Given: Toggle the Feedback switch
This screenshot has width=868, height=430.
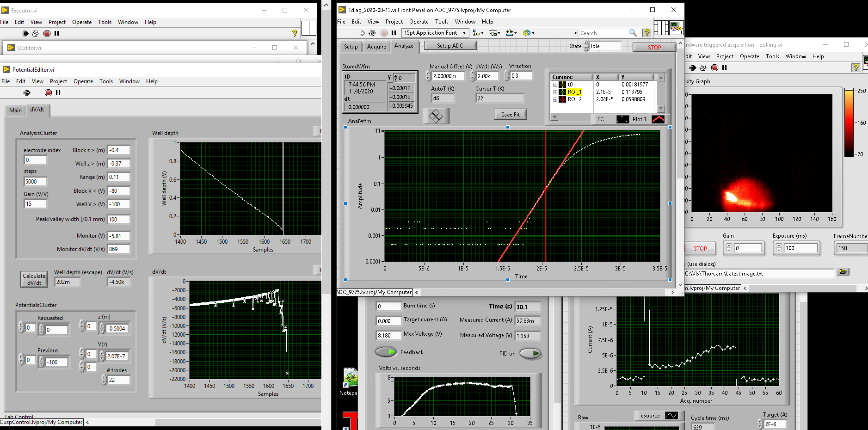Looking at the screenshot, I should 386,352.
